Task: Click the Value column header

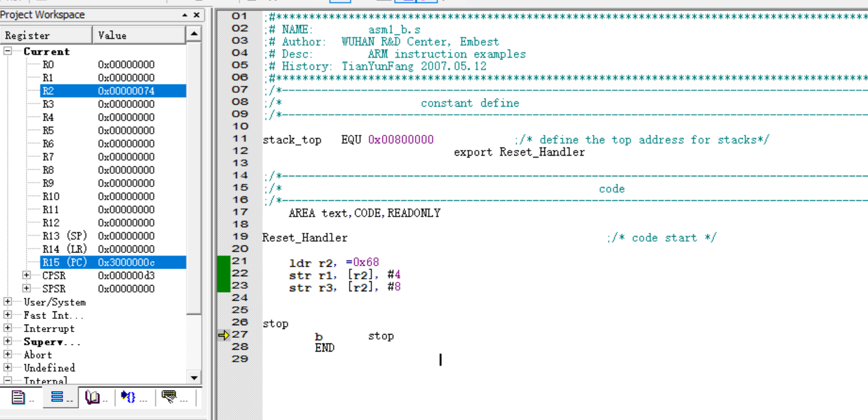Action: 139,35
